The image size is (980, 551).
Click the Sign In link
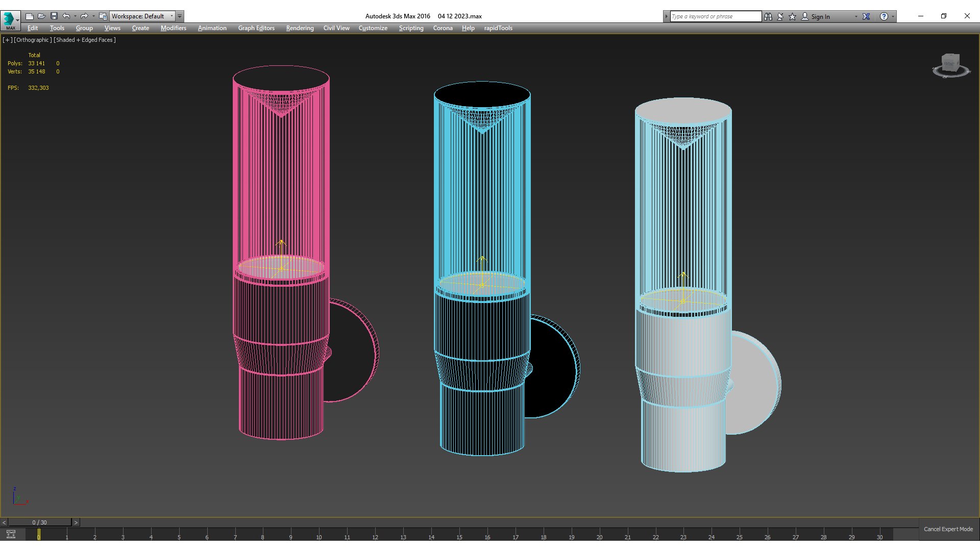pos(820,16)
